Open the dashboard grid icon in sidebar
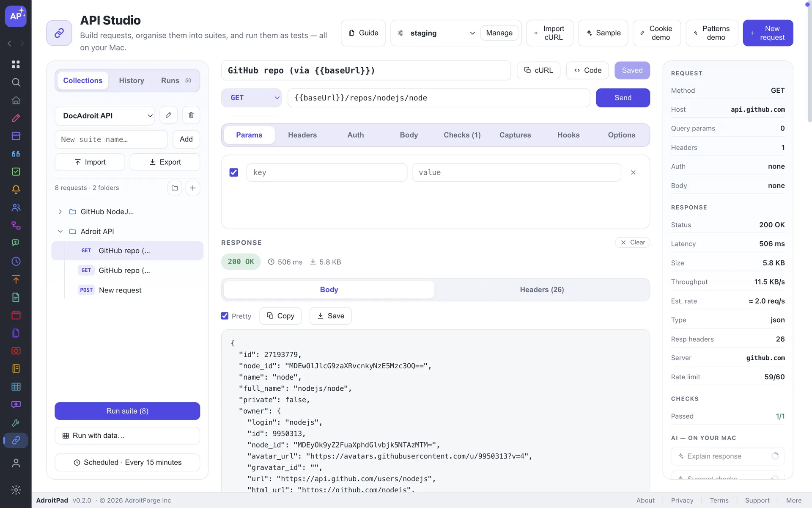 (x=16, y=64)
